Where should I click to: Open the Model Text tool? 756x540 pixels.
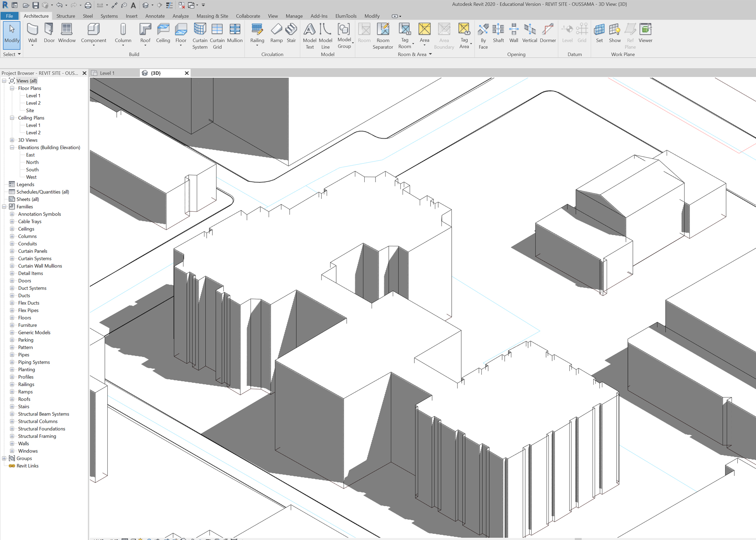309,36
